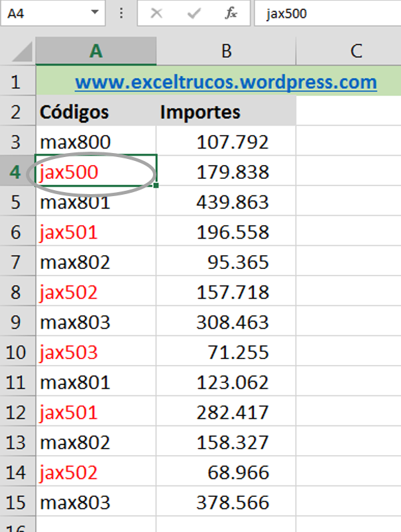The width and height of the screenshot is (401, 532).
Task: Open the www.exceltrucos.wordpress.com link
Action: (x=225, y=82)
